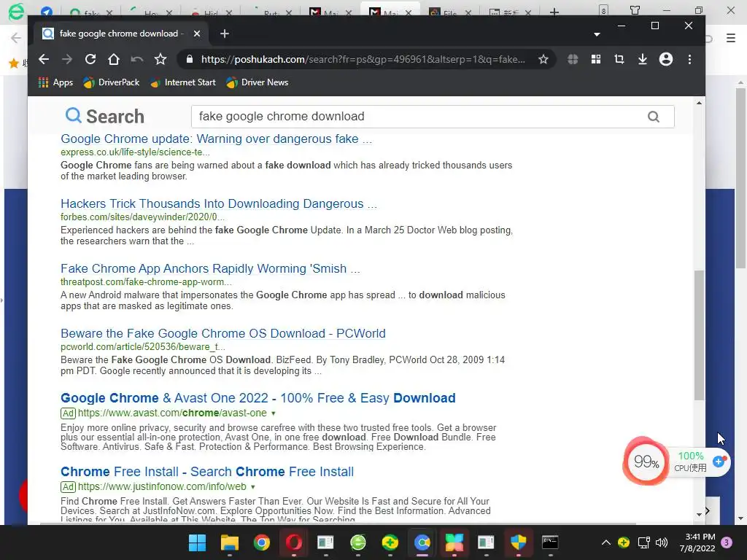The image size is (747, 560).
Task: Click the forbes.com/sites/daveywinder URL text
Action: pos(142,217)
